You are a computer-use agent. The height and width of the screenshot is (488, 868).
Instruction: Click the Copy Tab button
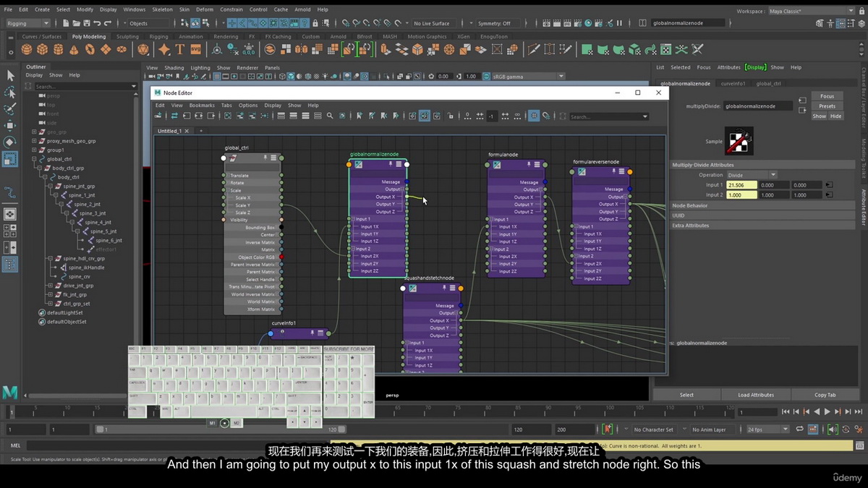[x=825, y=395]
